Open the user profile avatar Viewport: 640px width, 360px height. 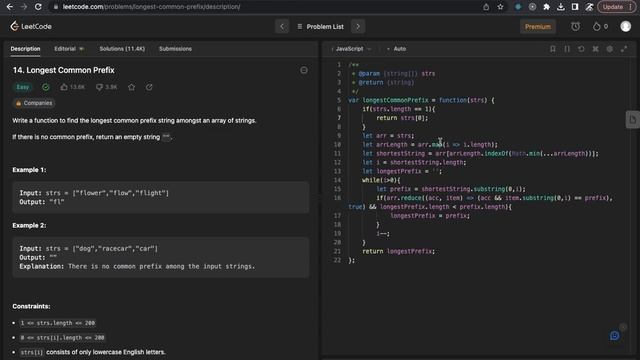pos(626,27)
